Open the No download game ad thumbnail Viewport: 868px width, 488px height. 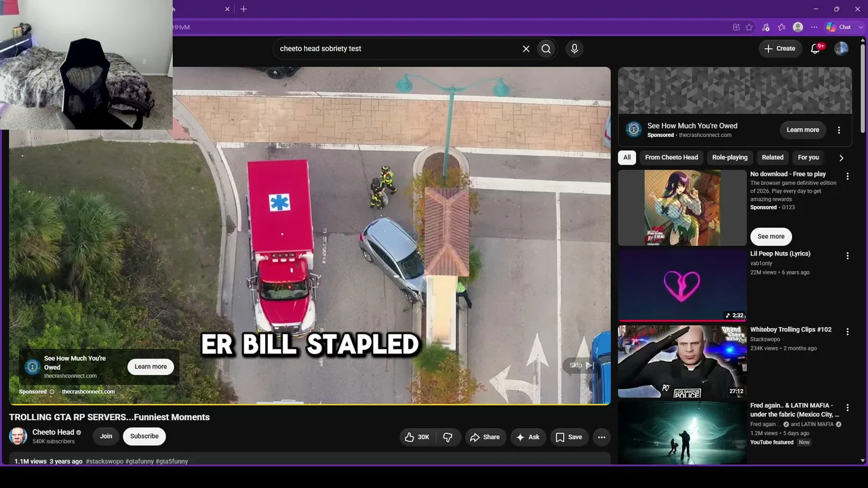pos(682,207)
